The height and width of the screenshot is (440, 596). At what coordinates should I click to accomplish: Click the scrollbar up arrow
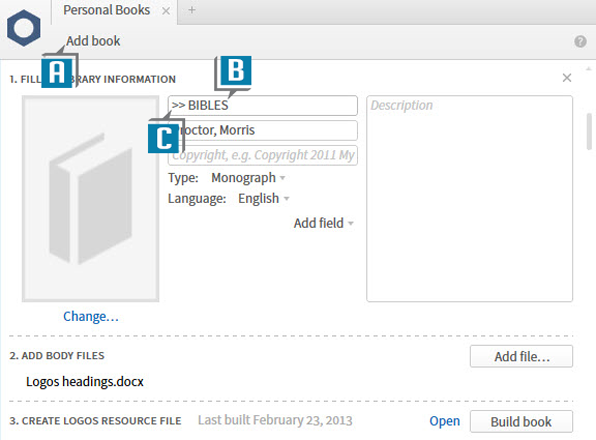[x=589, y=69]
